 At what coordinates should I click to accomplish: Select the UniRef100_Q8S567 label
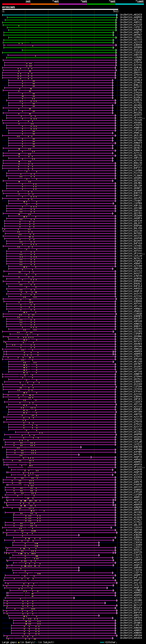tap(131, 35)
